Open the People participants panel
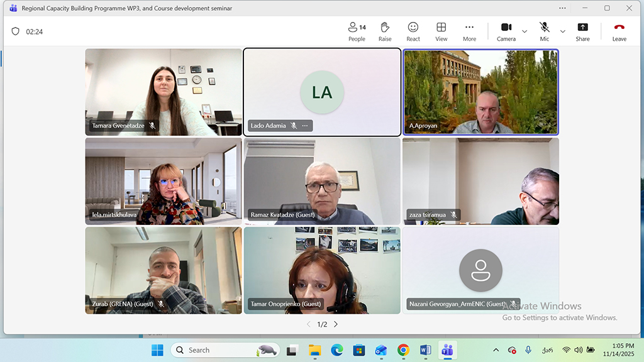The image size is (644, 362). click(357, 31)
